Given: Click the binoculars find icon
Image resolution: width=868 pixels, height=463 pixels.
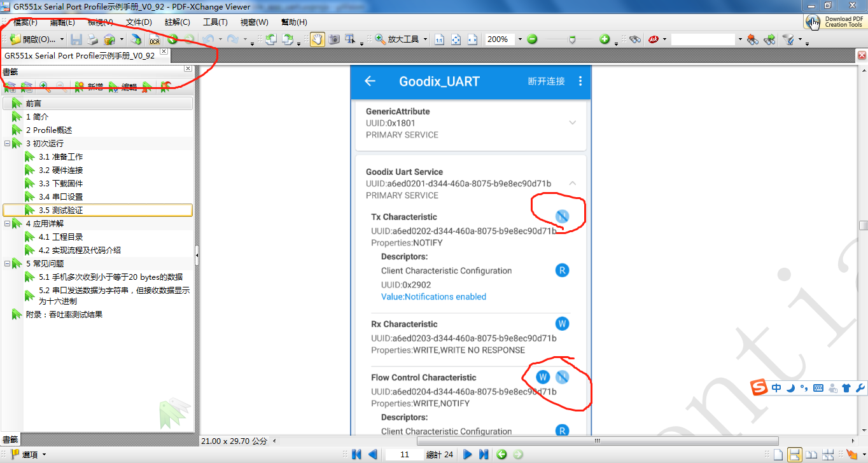Looking at the screenshot, I should click(x=634, y=39).
